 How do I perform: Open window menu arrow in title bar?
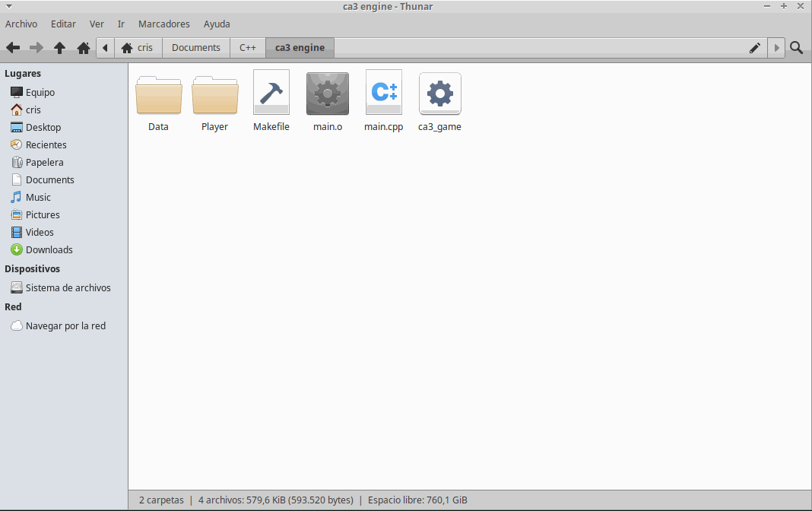tap(9, 6)
